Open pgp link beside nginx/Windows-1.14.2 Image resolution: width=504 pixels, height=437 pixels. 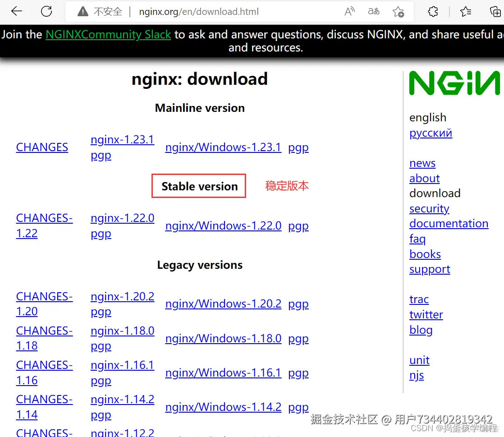(x=298, y=407)
